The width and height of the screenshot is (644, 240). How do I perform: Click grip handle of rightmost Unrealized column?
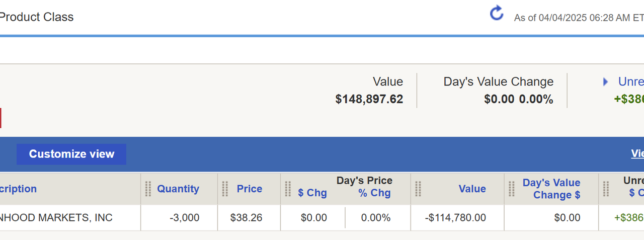606,189
